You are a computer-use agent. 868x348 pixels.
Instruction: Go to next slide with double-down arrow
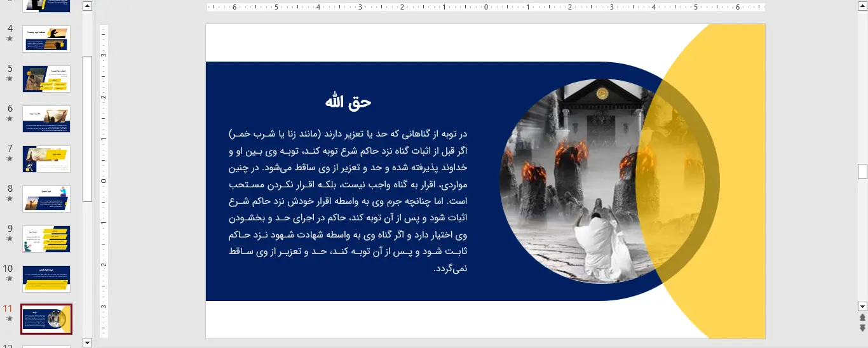click(862, 328)
